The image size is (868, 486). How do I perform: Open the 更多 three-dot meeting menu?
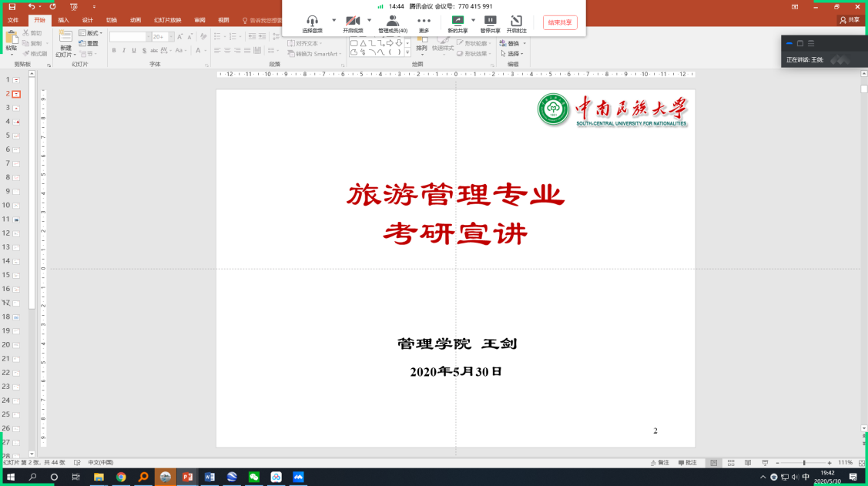coord(424,24)
